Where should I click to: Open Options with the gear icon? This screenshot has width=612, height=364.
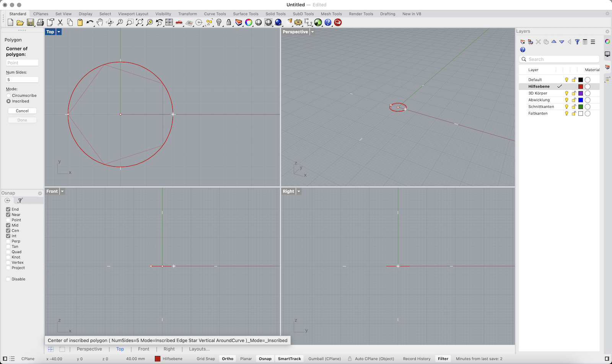point(298,23)
